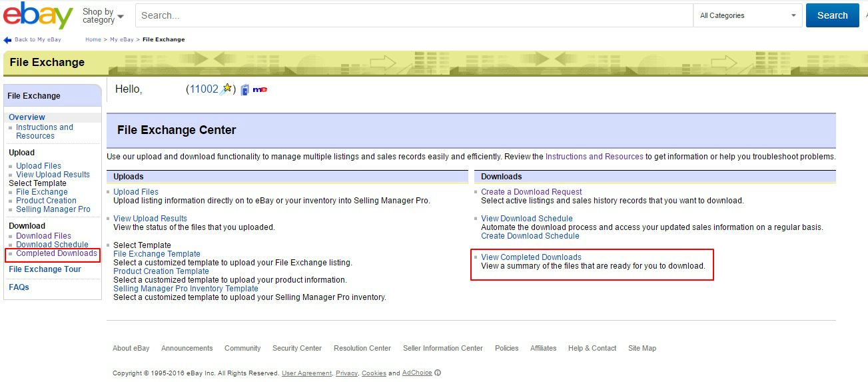Open Download Schedule in the sidebar

click(52, 245)
